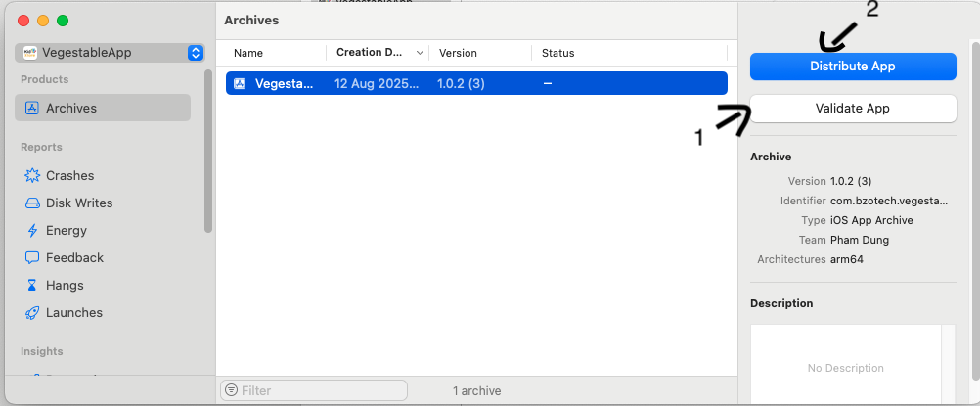Click the com.bzotech.vegesta... identifier value
Image resolution: width=980 pixels, height=406 pixels.
click(889, 201)
